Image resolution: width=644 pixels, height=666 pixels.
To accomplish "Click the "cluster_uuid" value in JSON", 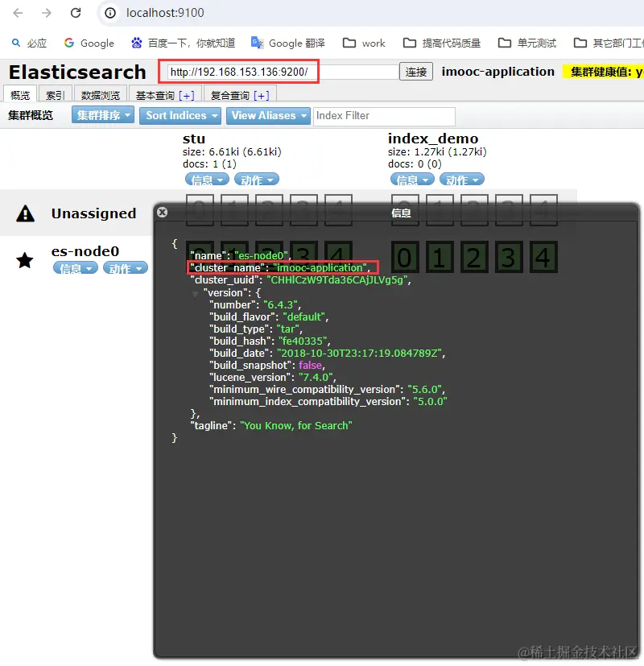I will (337, 280).
